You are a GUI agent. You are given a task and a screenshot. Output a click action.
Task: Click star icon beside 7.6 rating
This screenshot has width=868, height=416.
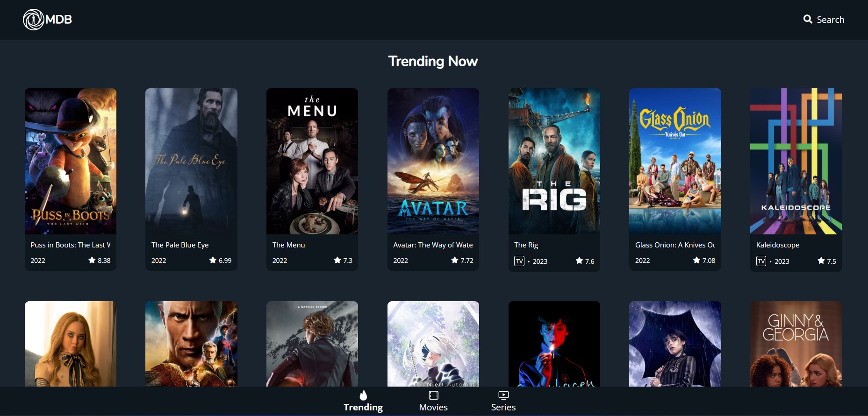[580, 261]
